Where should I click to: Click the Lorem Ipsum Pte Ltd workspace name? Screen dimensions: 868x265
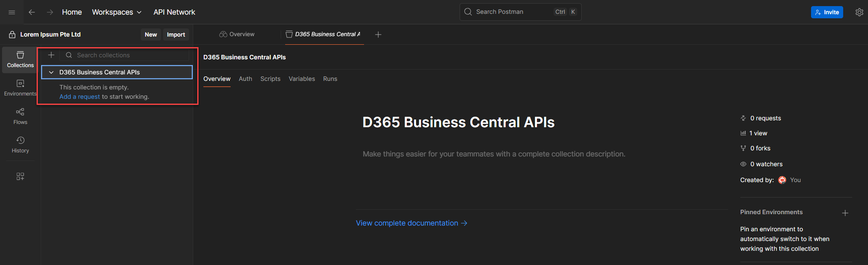point(50,35)
